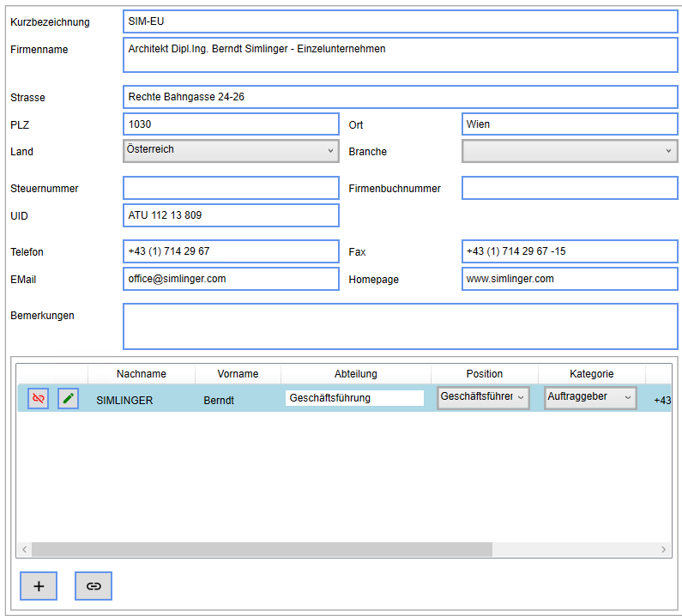Click the Abteilung cell with Geschäftsführung
Viewport: 682px width, 616px height.
click(x=354, y=398)
